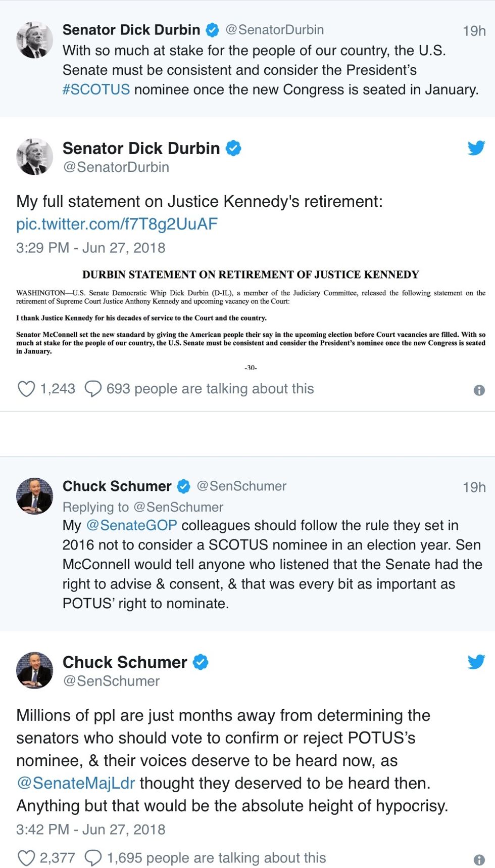Viewport: 495px width, 868px height.
Task: Click '693 people are talking about this'
Action: 210,389
